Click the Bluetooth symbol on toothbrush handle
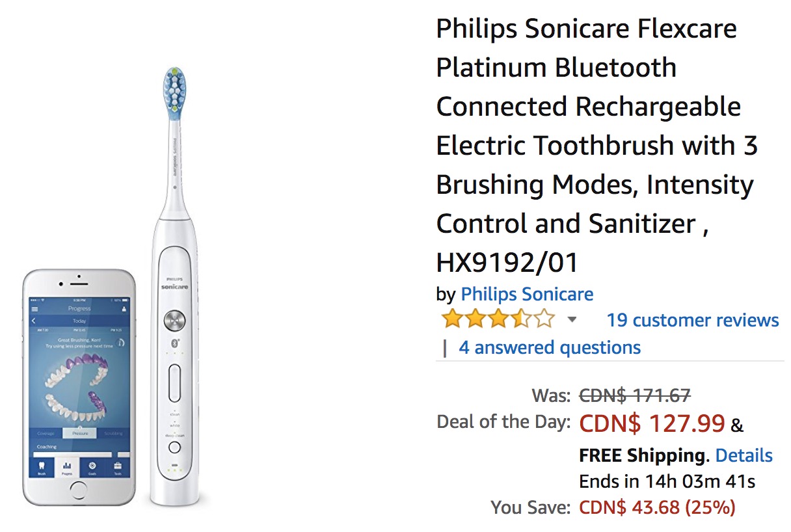 pos(174,343)
